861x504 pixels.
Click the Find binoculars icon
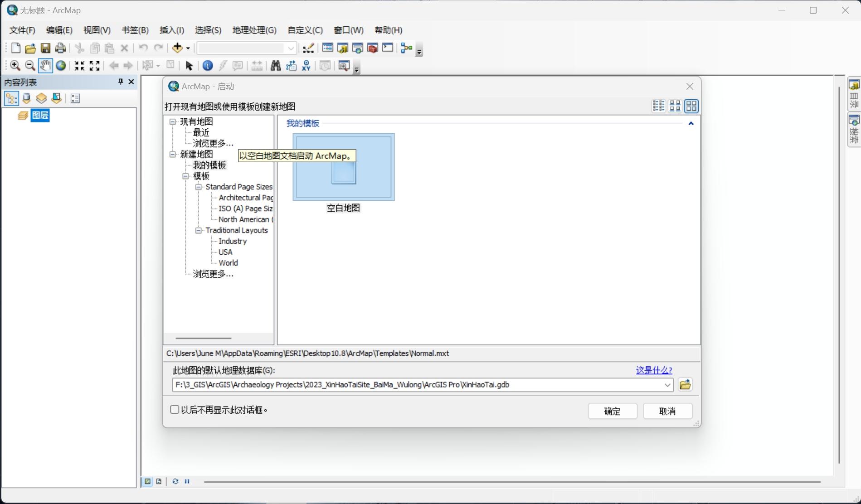tap(276, 66)
